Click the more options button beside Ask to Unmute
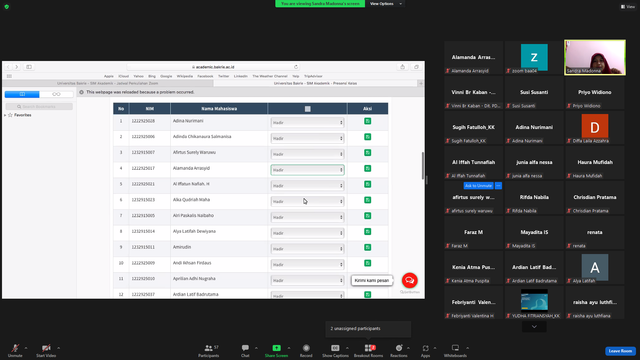640x360 pixels. pyautogui.click(x=498, y=186)
